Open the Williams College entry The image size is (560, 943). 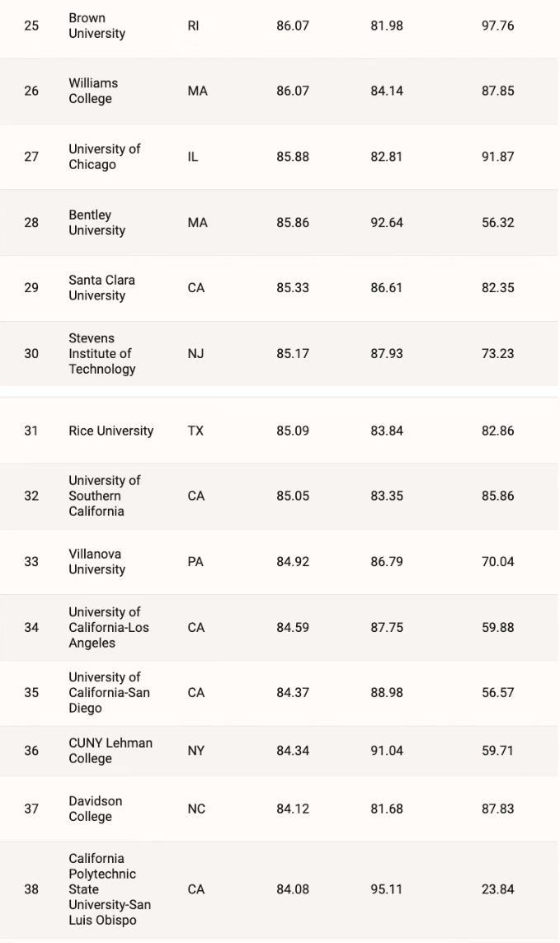coord(93,91)
